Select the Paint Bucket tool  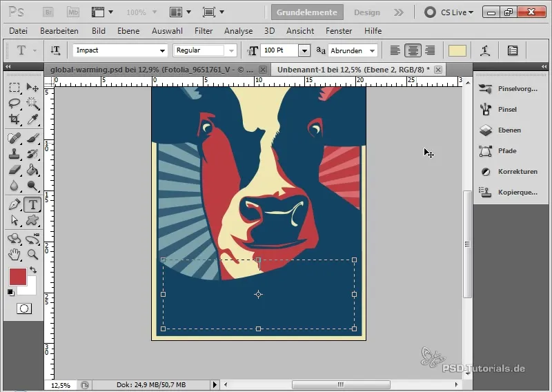tap(32, 170)
